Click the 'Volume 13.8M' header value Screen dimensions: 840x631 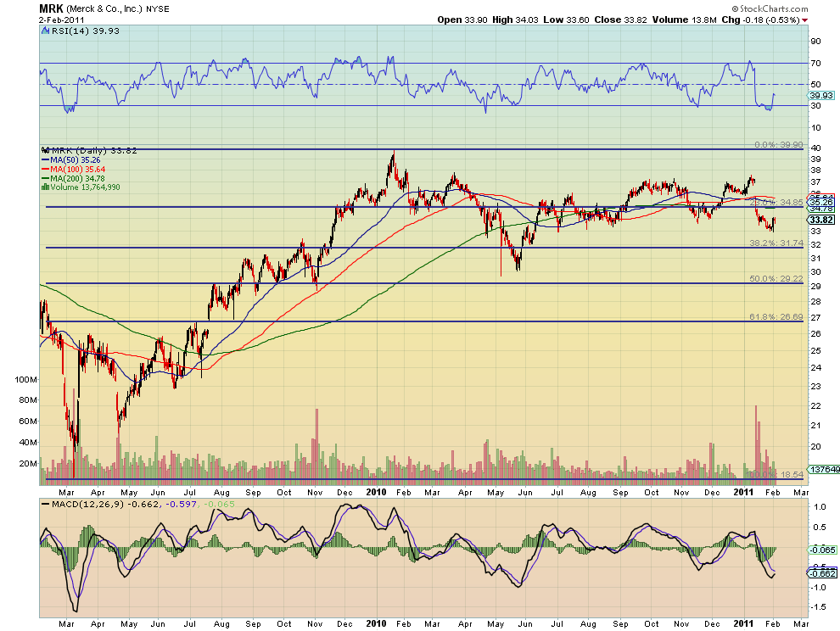coord(684,20)
